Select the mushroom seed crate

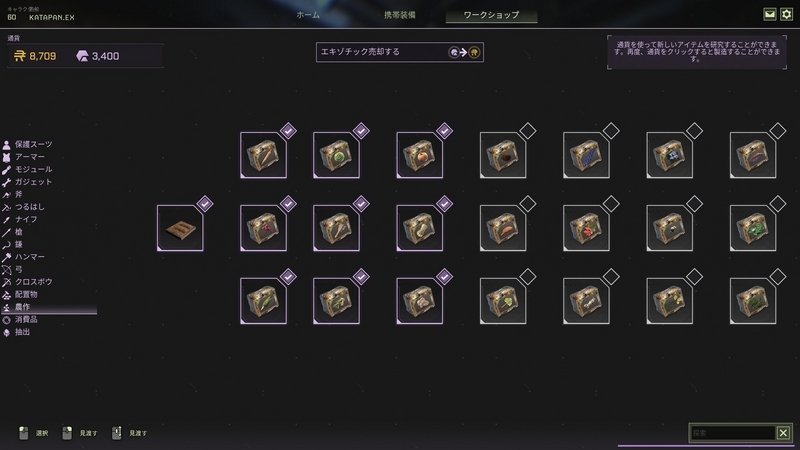coord(419,301)
